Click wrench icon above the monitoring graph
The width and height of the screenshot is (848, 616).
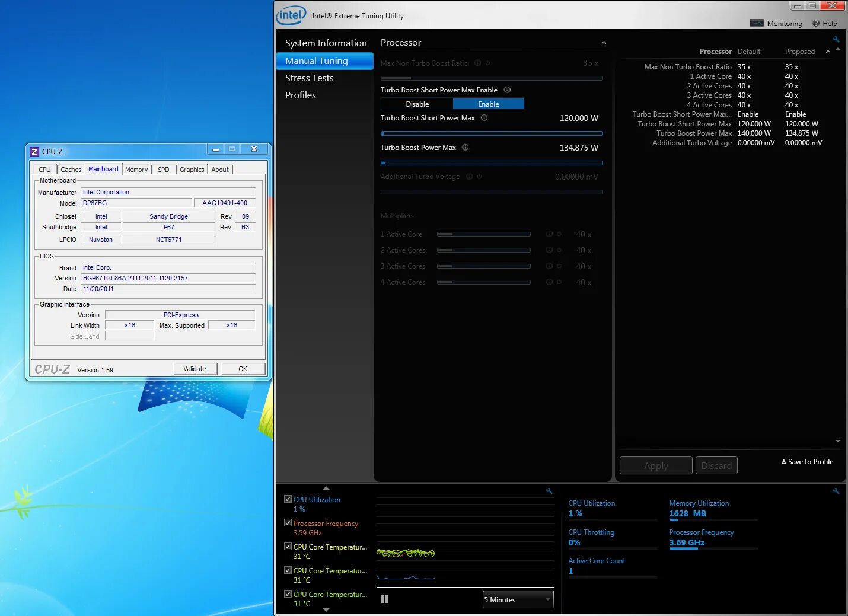coord(549,491)
